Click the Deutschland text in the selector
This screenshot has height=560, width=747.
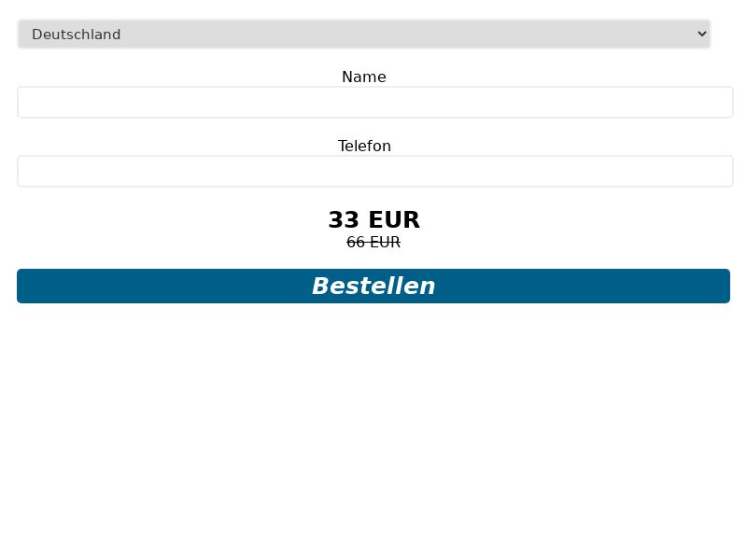[x=76, y=34]
